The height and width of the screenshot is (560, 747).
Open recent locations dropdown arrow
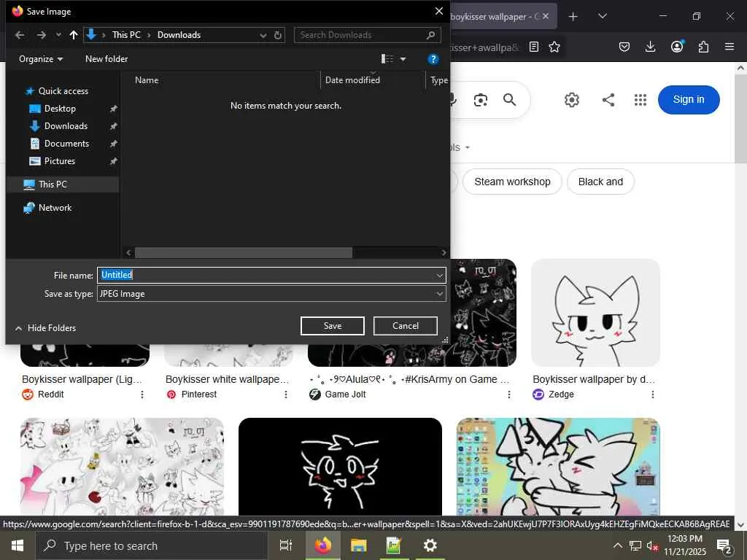(58, 35)
